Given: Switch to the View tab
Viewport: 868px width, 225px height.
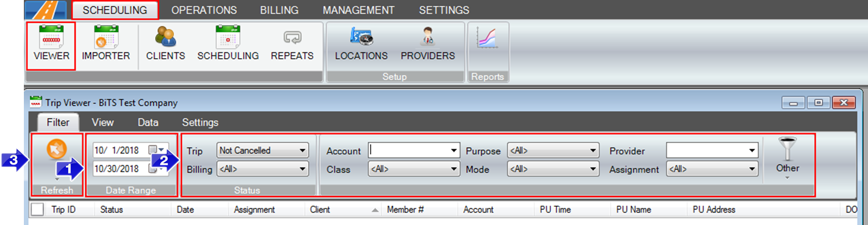Looking at the screenshot, I should click(x=102, y=122).
